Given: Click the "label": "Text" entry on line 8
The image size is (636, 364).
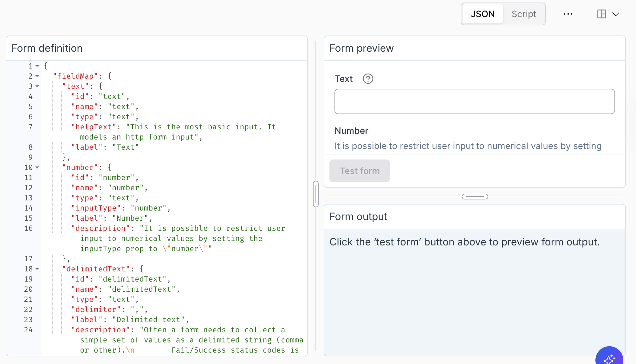Looking at the screenshot, I should (x=105, y=147).
